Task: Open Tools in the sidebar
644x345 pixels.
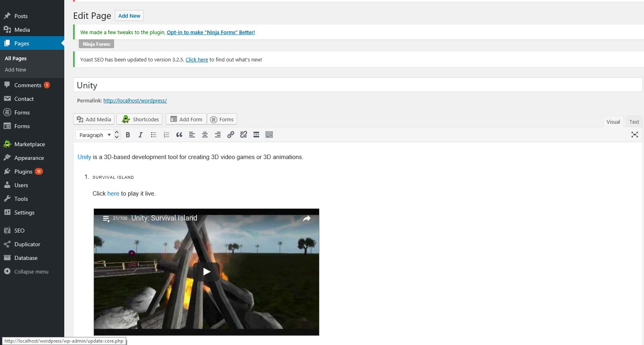Action: [x=32, y=199]
